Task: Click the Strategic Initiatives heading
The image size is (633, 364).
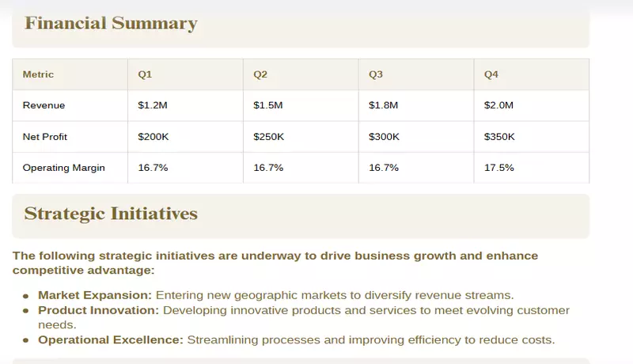Action: [111, 214]
